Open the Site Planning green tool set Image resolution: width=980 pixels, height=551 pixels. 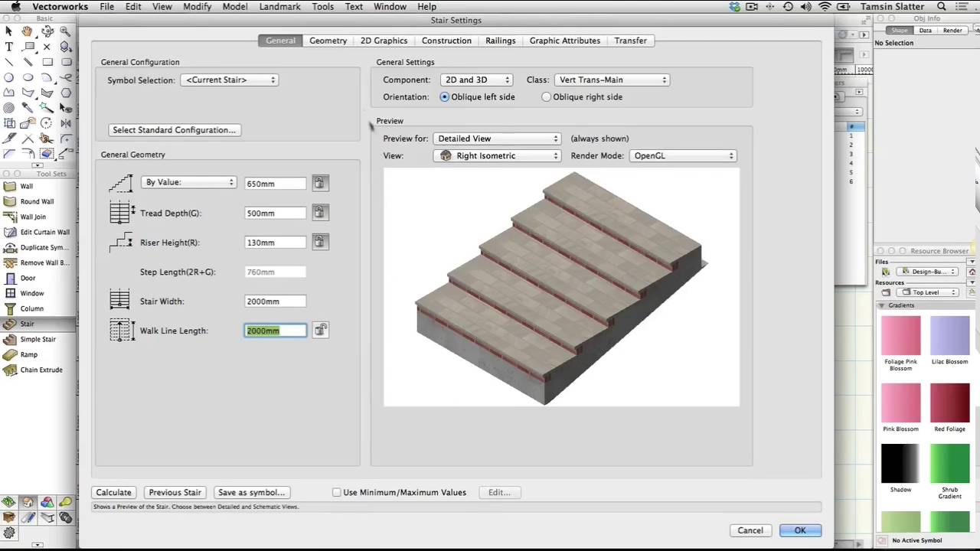click(x=8, y=502)
